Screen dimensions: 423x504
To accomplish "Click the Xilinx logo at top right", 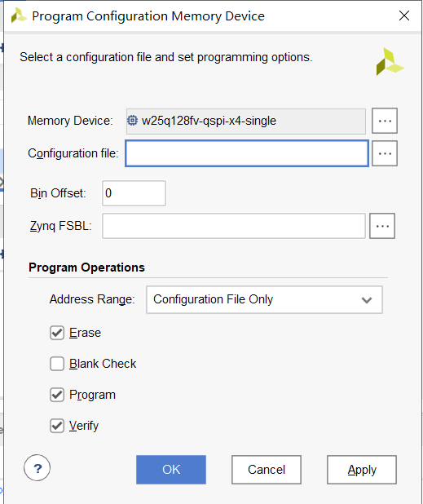I will 390,61.
